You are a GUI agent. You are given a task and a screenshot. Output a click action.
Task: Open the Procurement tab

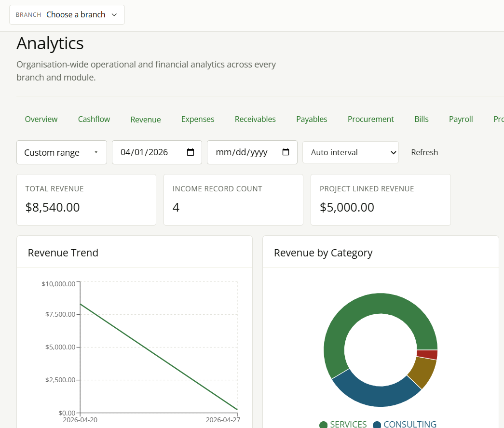pos(370,119)
